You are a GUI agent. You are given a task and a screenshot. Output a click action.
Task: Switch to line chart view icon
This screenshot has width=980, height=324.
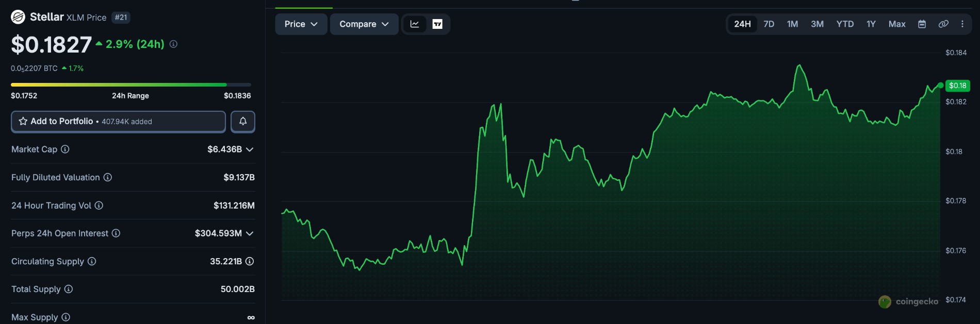[415, 24]
